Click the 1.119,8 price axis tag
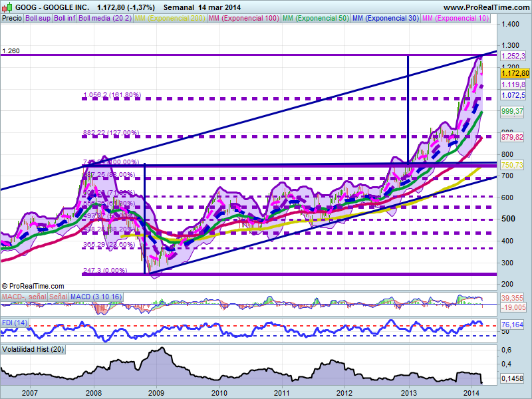Viewport: 532px width, 399px height. coord(513,84)
